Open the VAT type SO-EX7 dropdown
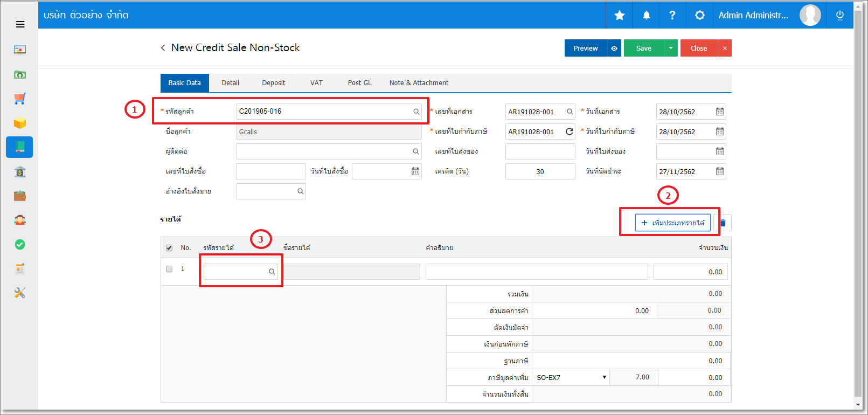This screenshot has width=868, height=415. pyautogui.click(x=571, y=377)
